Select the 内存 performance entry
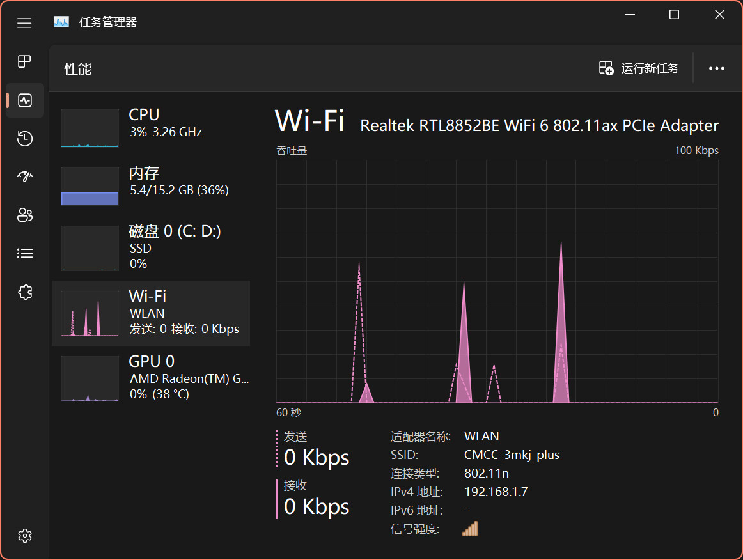The height and width of the screenshot is (560, 743). 151,185
